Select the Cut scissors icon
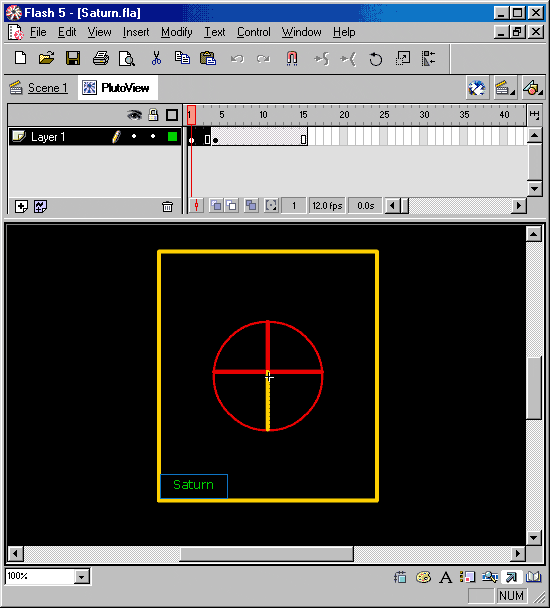Image resolution: width=550 pixels, height=608 pixels. point(156,59)
